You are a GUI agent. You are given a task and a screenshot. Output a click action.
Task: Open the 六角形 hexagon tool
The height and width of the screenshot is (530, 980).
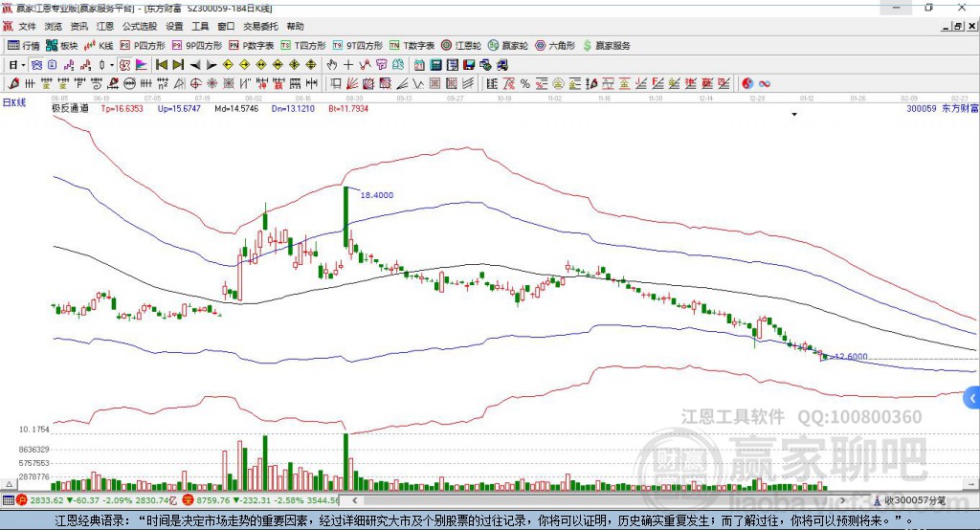click(555, 46)
